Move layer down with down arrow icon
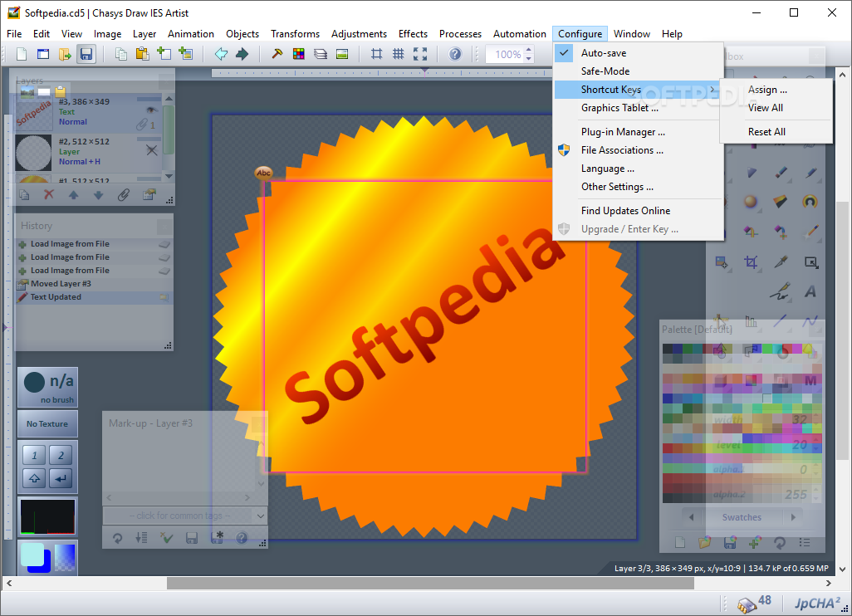Screen dimensions: 852x616 (98, 194)
